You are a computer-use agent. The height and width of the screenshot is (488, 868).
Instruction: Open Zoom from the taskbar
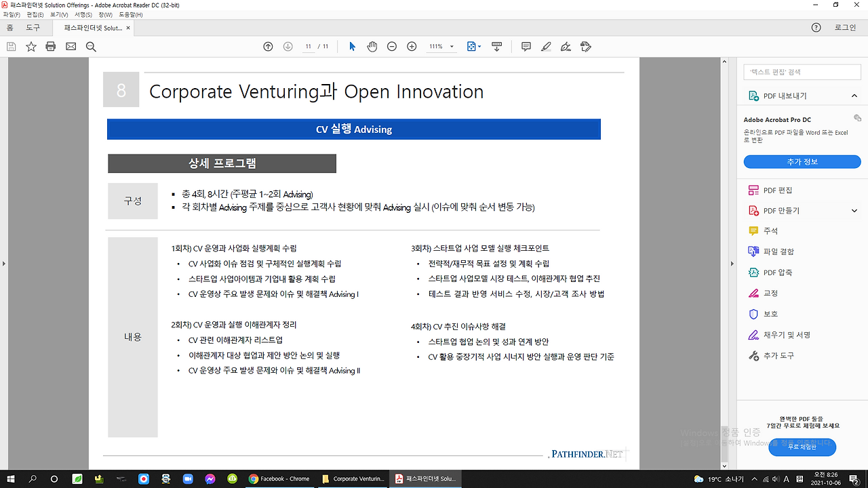(188, 479)
